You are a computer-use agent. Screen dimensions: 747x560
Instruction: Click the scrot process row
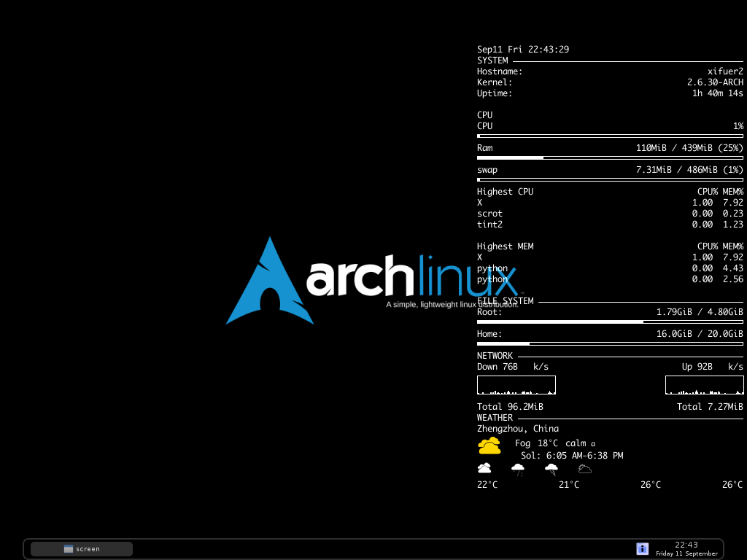click(610, 214)
